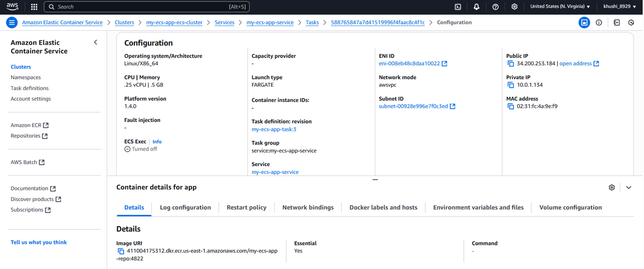Open my-ecs-app-service link under Service
The image size is (644, 269).
[275, 172]
